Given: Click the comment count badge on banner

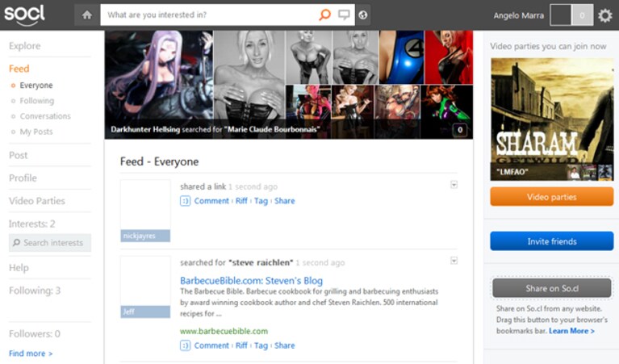Looking at the screenshot, I should pyautogui.click(x=460, y=130).
